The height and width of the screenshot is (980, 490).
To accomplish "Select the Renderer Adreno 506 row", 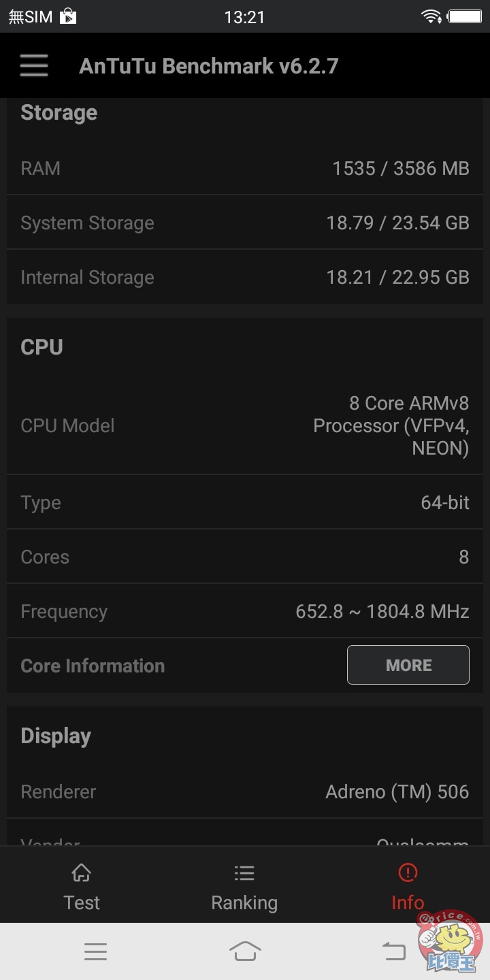I will tap(245, 791).
